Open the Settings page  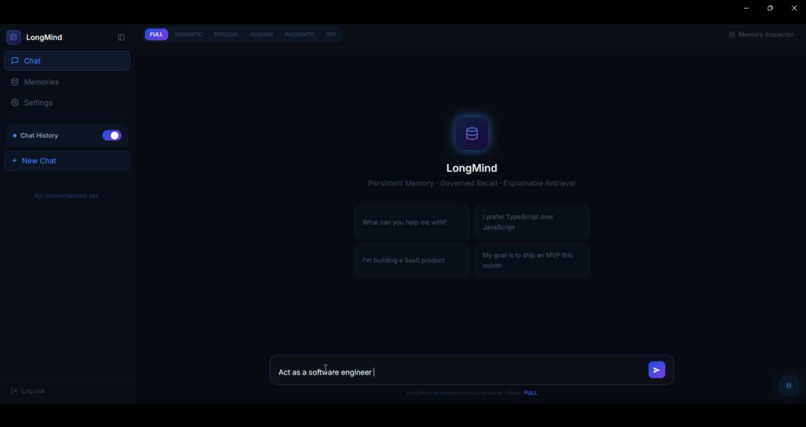67,103
